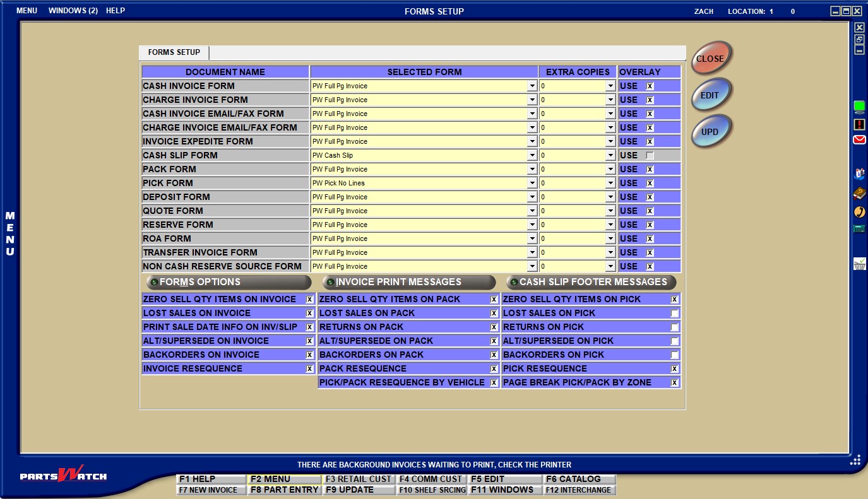
Task: Click the blue box icon above the help book
Action: coord(859,174)
